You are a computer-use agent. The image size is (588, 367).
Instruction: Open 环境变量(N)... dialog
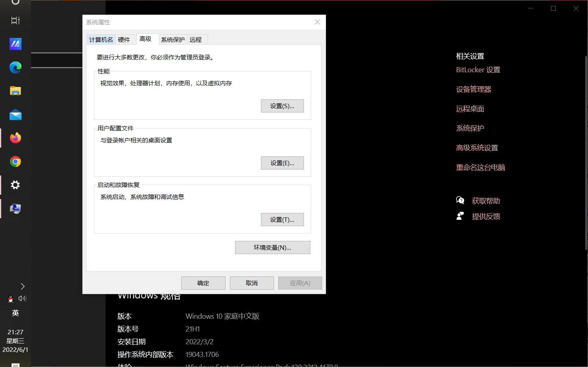272,248
